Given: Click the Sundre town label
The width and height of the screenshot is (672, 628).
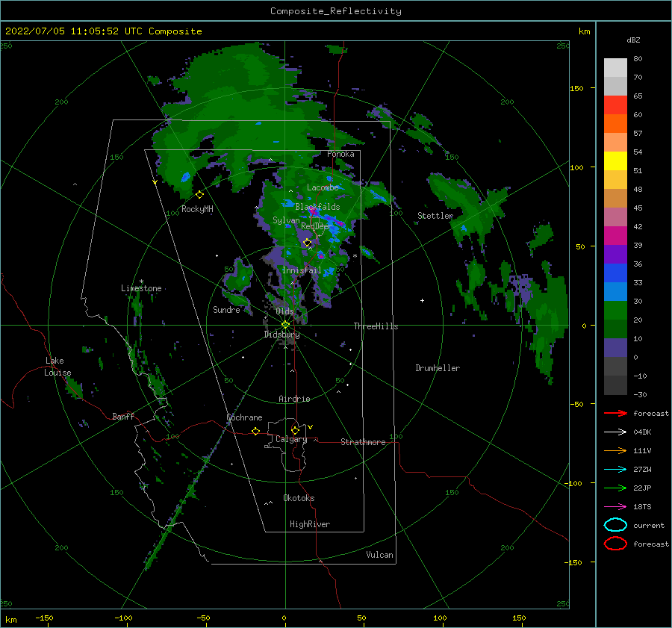Looking at the screenshot, I should pos(226,310).
